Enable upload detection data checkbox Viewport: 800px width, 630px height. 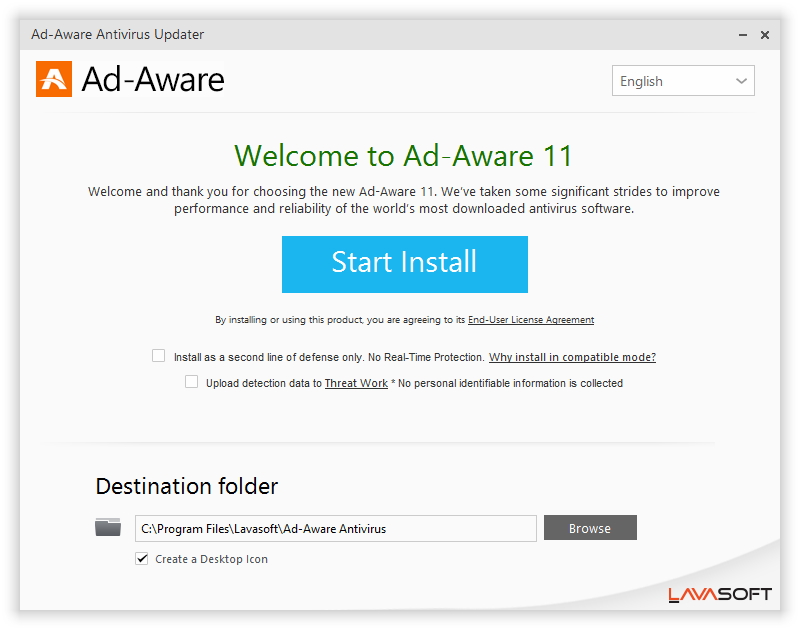tap(191, 382)
